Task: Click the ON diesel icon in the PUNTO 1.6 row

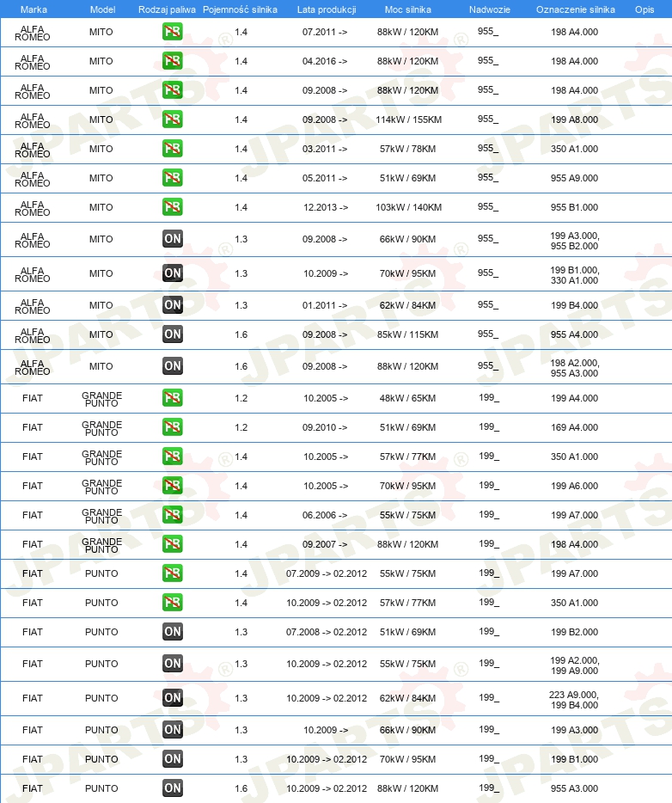Action: click(x=172, y=788)
